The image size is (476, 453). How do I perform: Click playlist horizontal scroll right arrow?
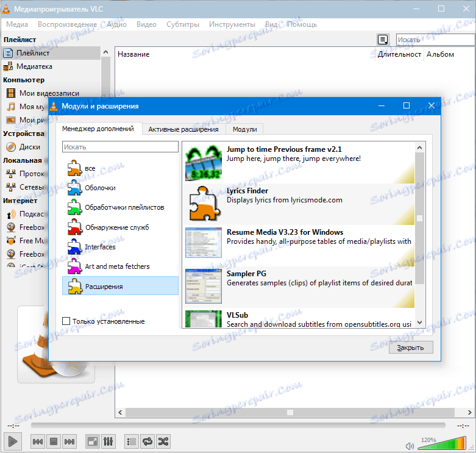[x=469, y=412]
